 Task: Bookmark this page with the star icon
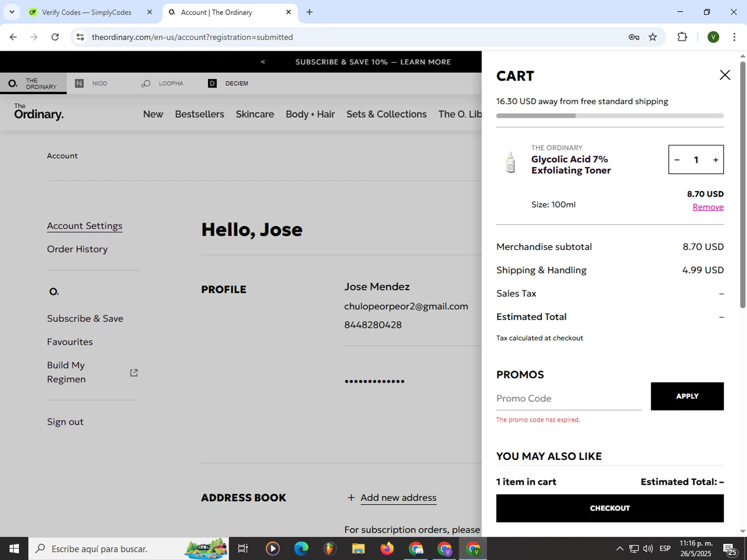[x=652, y=37]
